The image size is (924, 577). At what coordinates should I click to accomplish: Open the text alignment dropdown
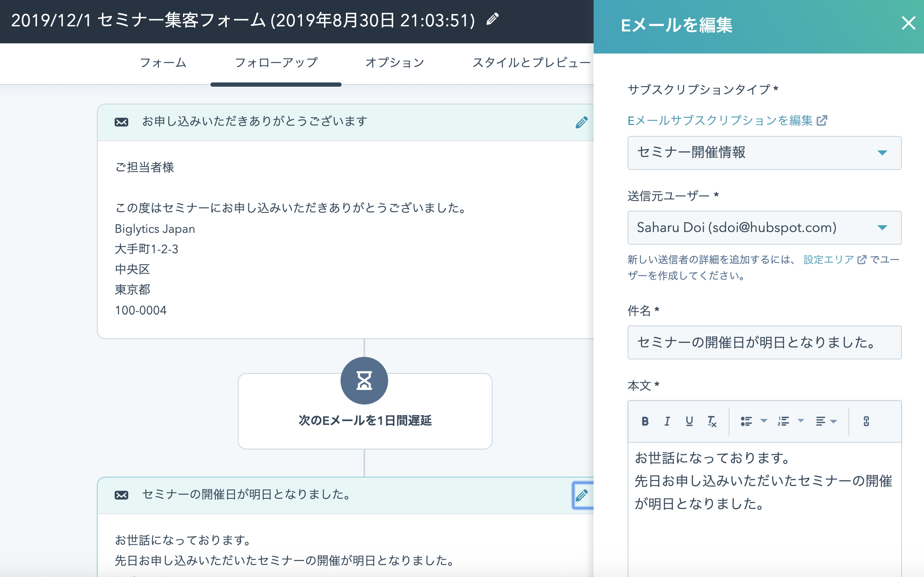point(826,421)
